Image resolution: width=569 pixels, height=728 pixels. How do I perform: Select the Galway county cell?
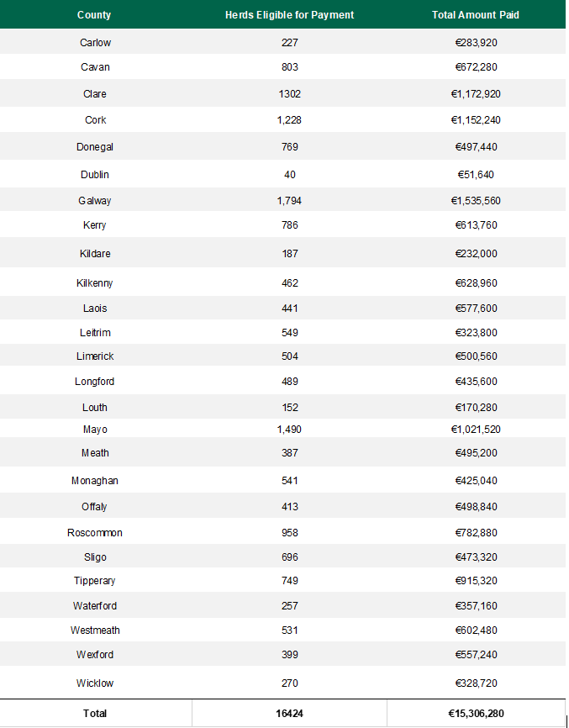click(95, 201)
